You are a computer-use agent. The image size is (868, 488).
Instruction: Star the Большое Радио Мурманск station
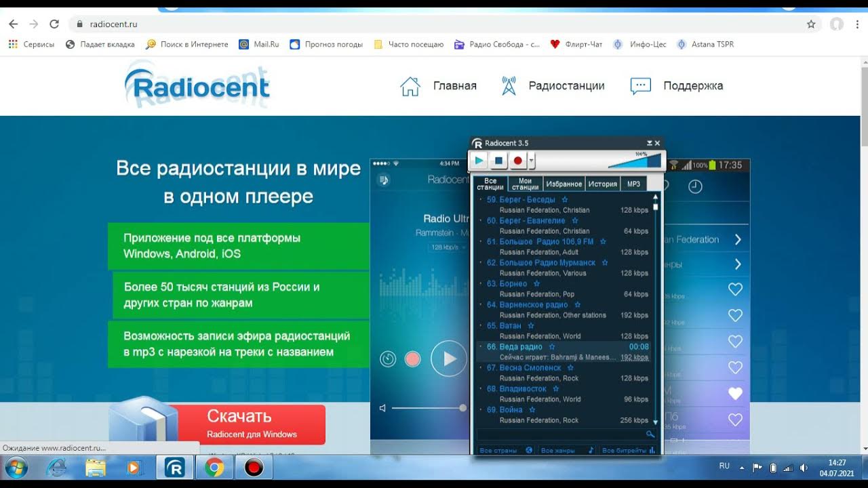605,263
